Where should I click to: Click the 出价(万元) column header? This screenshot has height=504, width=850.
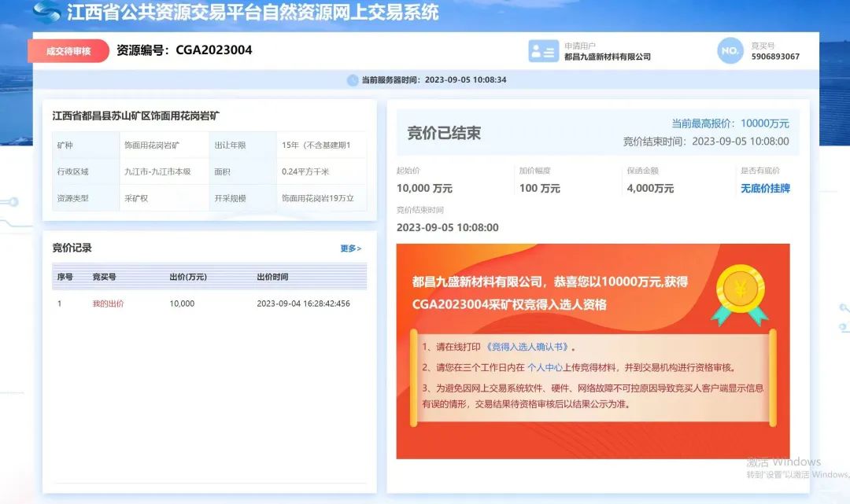188,277
